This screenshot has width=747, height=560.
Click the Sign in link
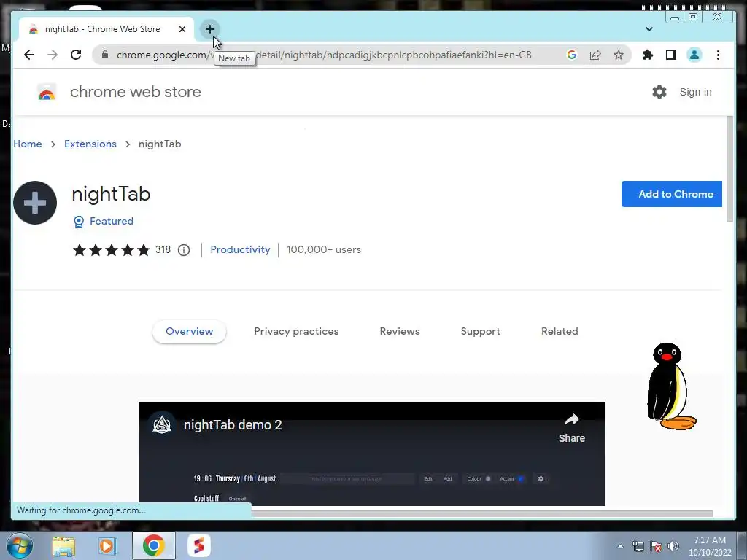click(x=695, y=92)
